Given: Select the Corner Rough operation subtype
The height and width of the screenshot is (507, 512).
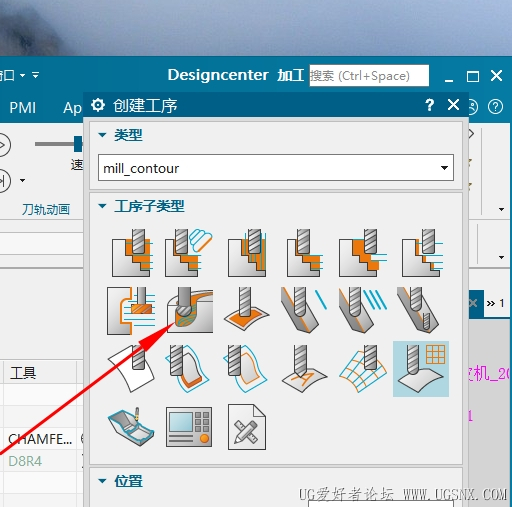Looking at the screenshot, I should (x=305, y=253).
